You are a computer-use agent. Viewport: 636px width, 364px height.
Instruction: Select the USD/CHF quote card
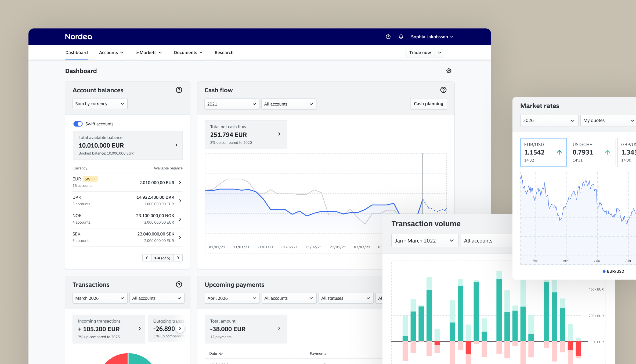click(x=592, y=152)
